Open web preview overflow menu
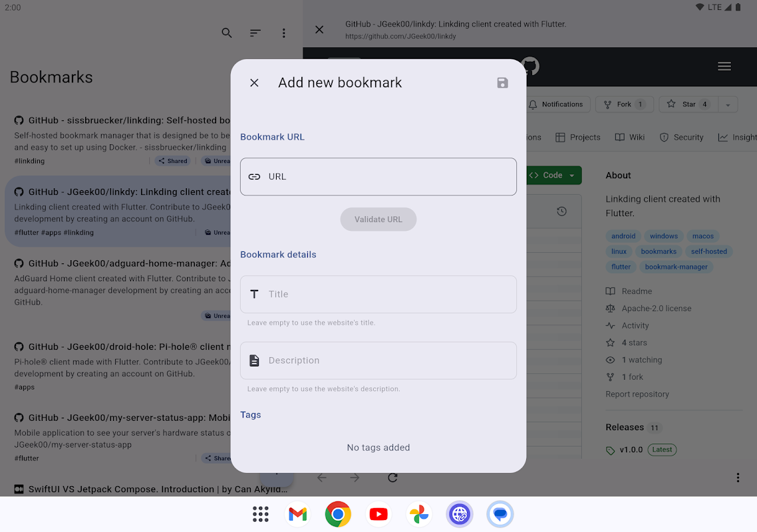757x532 pixels. (x=737, y=478)
